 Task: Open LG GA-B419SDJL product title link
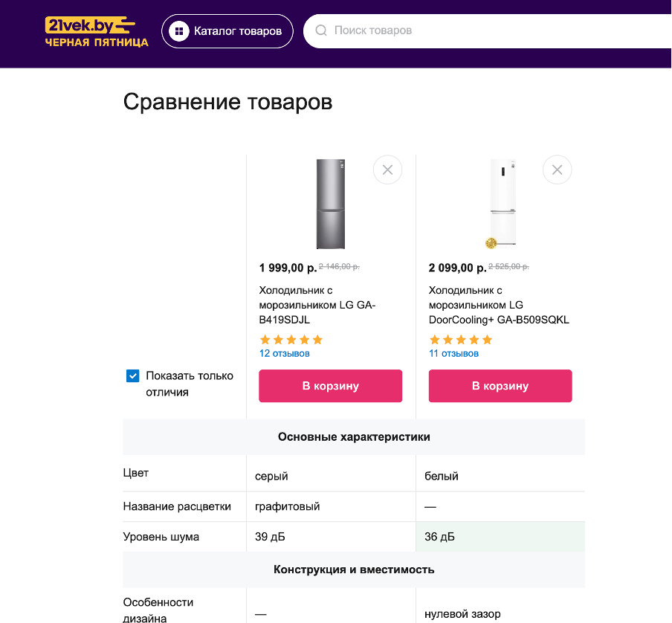pyautogui.click(x=317, y=305)
